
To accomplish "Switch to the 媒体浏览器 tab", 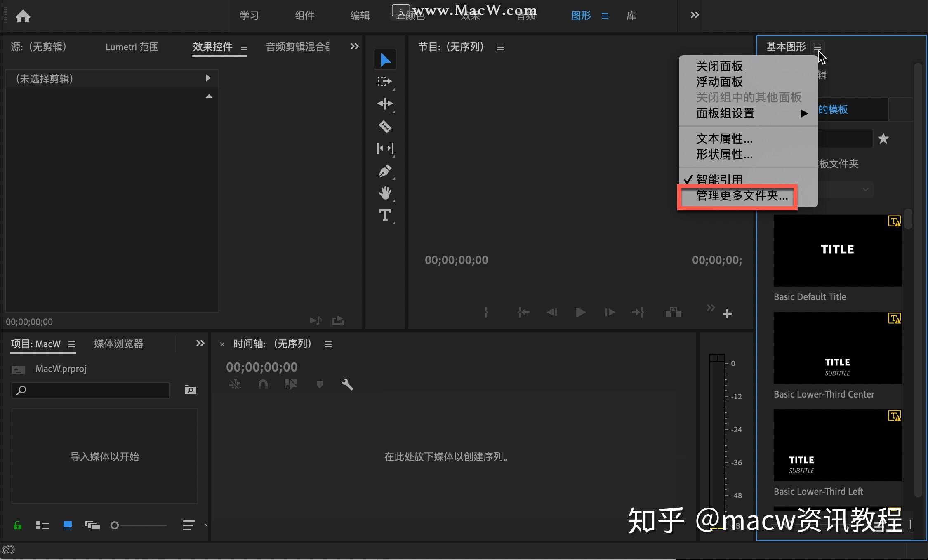I will [x=118, y=344].
